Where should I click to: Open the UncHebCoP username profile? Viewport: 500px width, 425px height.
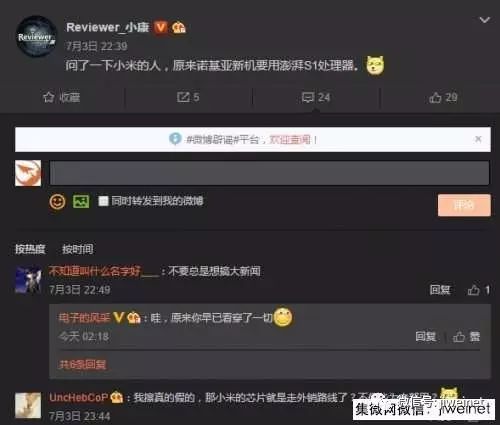(x=79, y=397)
